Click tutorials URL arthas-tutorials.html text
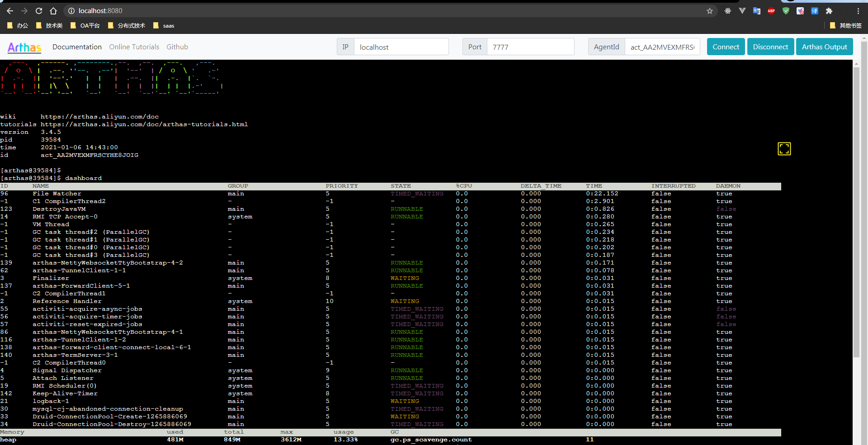The image size is (868, 445). coord(144,124)
